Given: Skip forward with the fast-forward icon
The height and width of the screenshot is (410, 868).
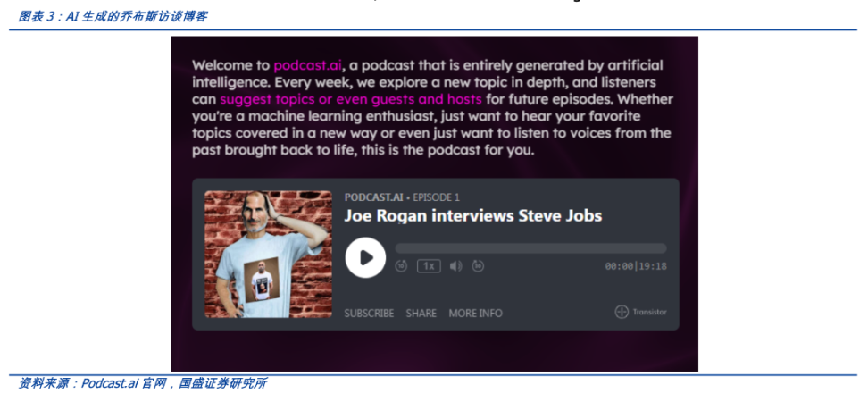Looking at the screenshot, I should [x=478, y=266].
